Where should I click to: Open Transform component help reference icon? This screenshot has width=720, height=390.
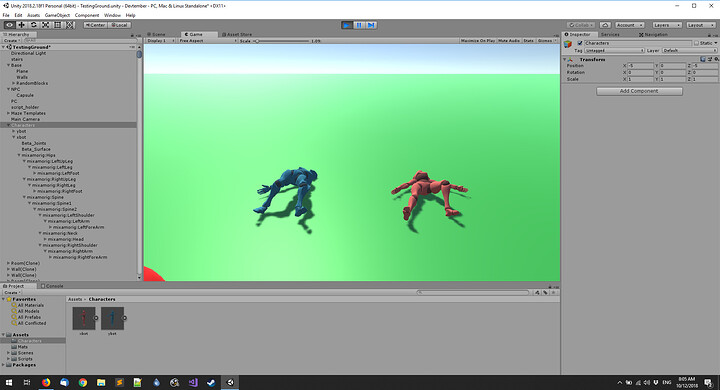(x=703, y=59)
